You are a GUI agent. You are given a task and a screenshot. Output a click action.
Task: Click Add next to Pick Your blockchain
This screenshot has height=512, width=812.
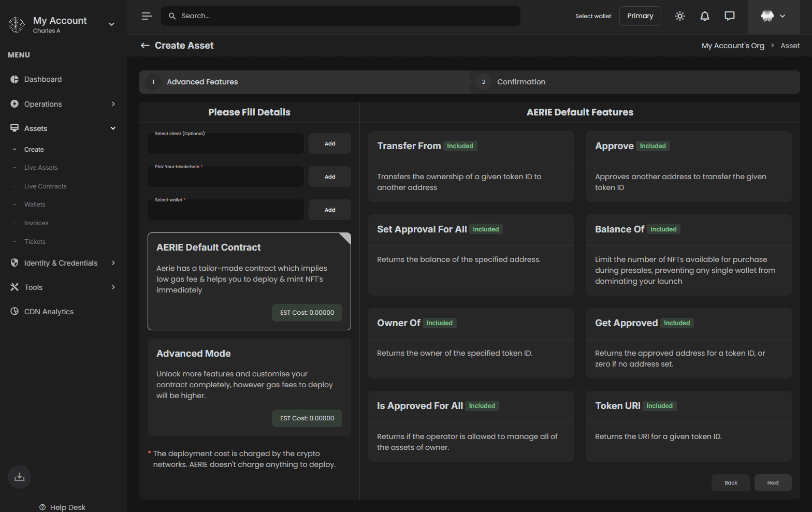tap(330, 177)
